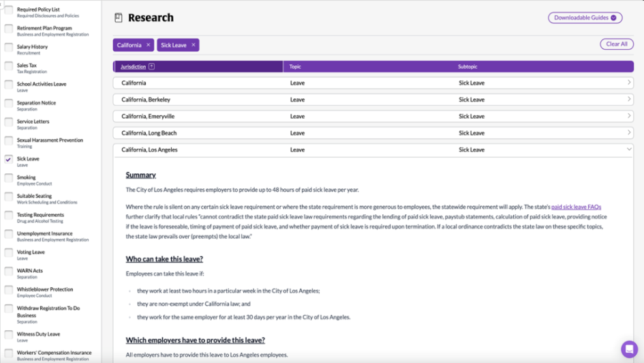
Task: Click the 'Who can take this leave?' heading
Action: (x=164, y=259)
